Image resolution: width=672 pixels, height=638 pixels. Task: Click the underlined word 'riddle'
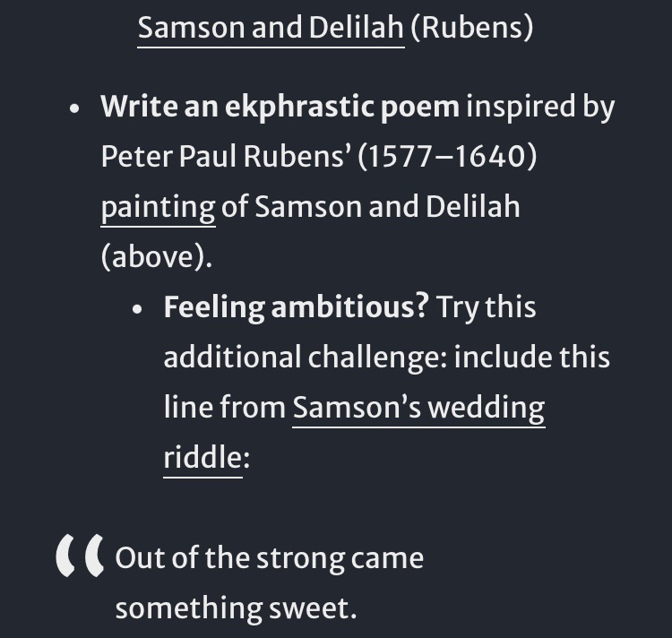click(x=202, y=457)
